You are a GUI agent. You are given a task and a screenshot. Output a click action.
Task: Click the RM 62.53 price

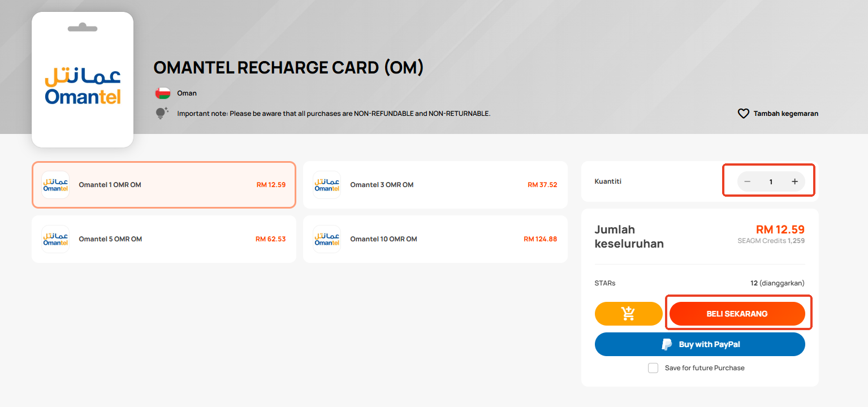pyautogui.click(x=271, y=239)
